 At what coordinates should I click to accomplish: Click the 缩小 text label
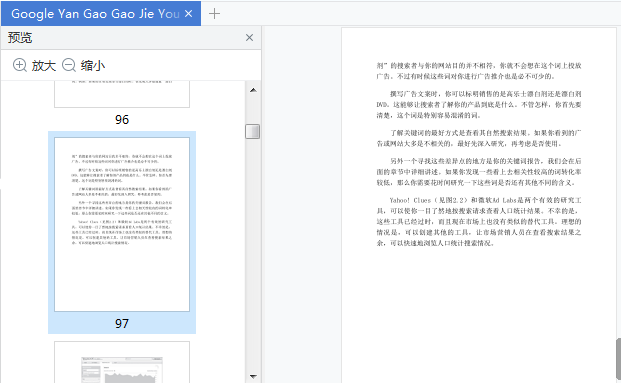93,65
